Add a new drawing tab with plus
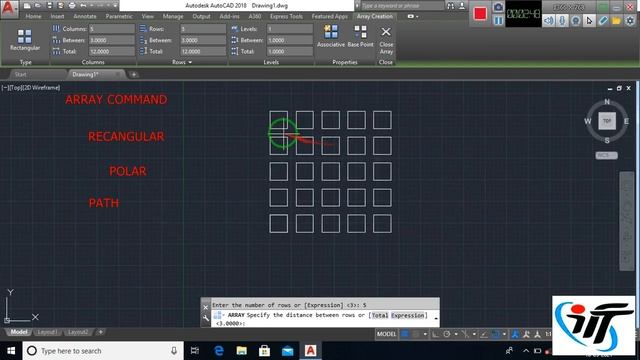Screen dimensions: 640x360 click(x=133, y=75)
